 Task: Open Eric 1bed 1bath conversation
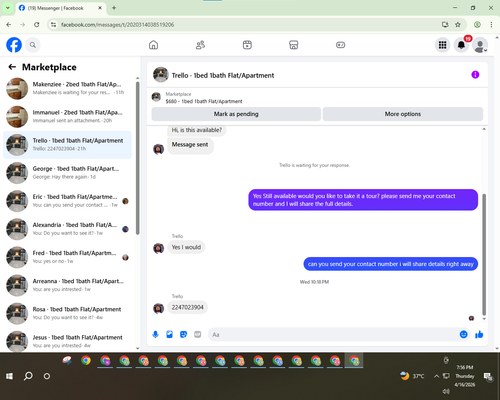coord(67,201)
